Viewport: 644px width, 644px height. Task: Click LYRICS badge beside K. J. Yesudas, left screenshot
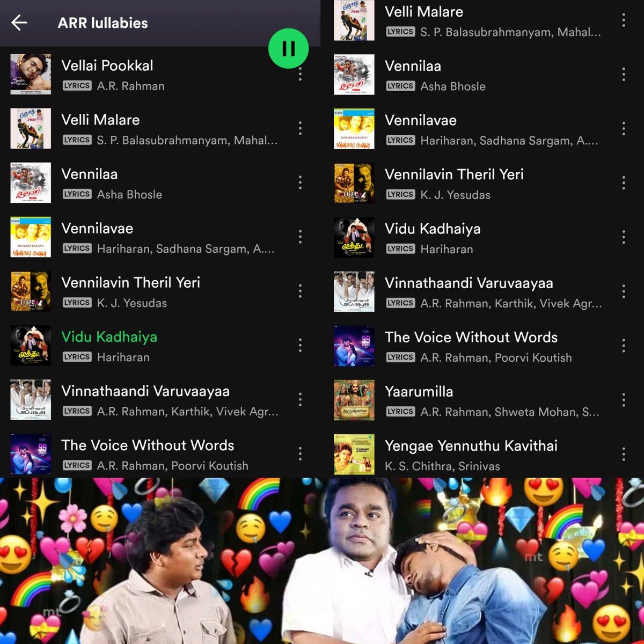pos(77,303)
